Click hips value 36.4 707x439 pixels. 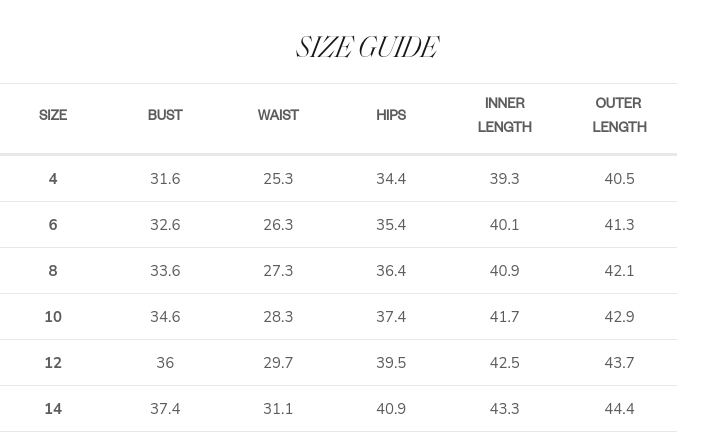391,271
